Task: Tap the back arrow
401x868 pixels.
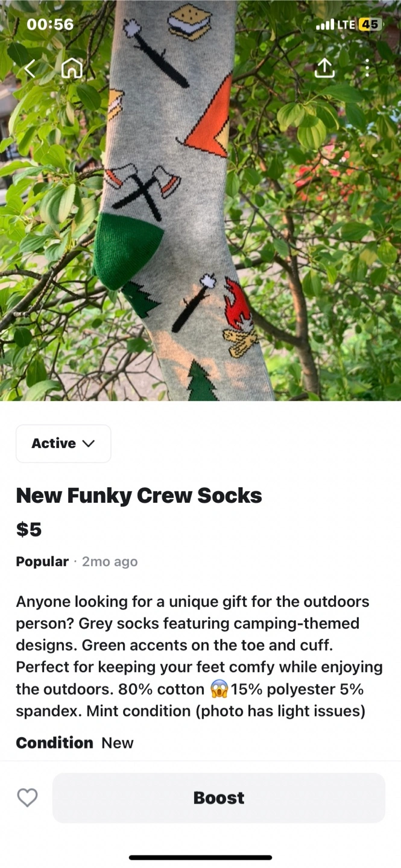Action: 30,69
